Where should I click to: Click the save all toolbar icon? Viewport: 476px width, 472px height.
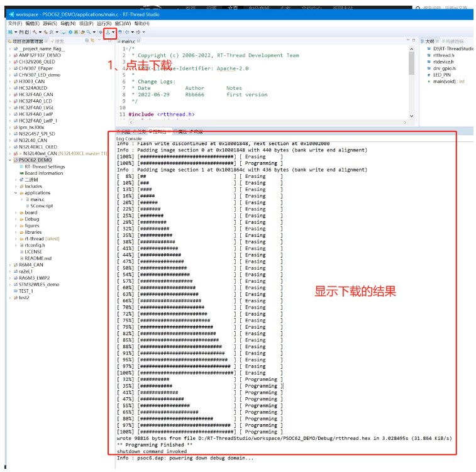coord(26,32)
